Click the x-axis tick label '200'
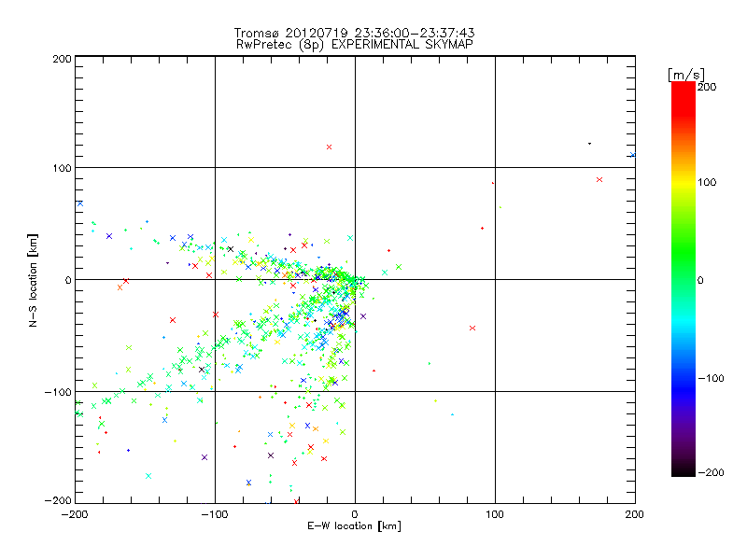The height and width of the screenshot is (560, 747). point(635,514)
